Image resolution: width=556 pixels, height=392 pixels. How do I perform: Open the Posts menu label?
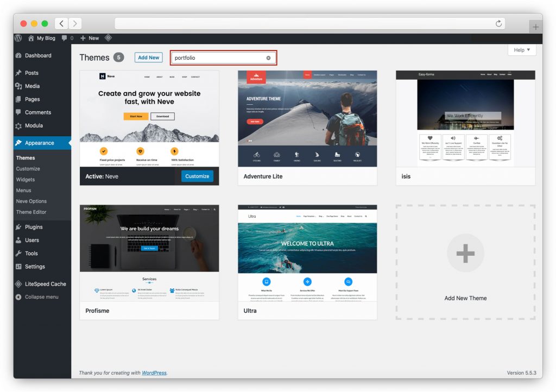[31, 73]
